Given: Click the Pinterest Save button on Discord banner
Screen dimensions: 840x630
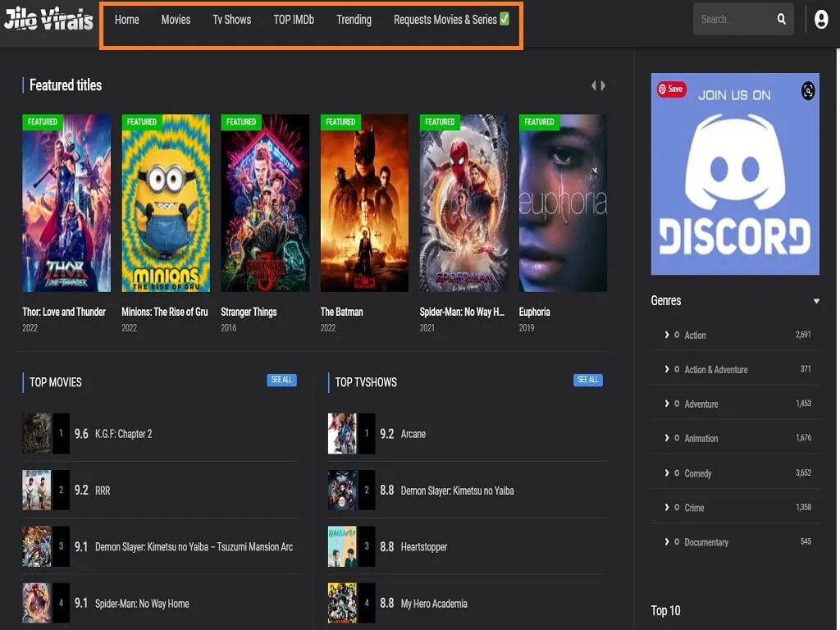Looking at the screenshot, I should (671, 89).
